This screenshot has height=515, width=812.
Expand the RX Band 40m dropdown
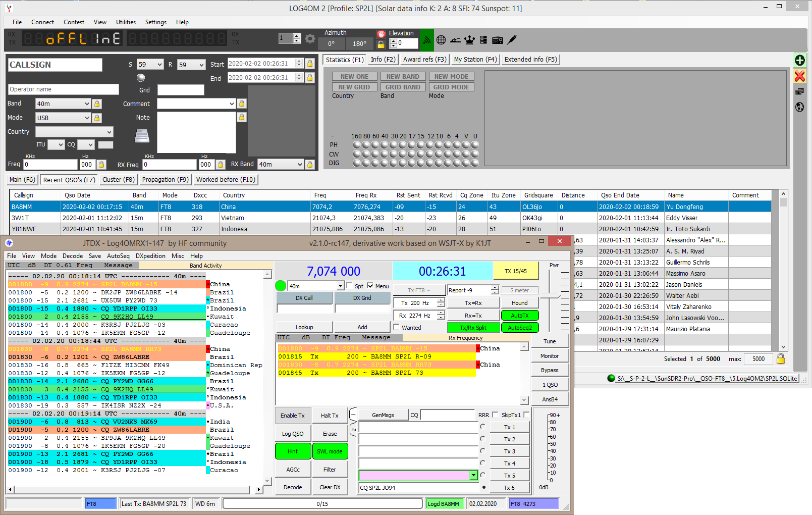(x=300, y=164)
